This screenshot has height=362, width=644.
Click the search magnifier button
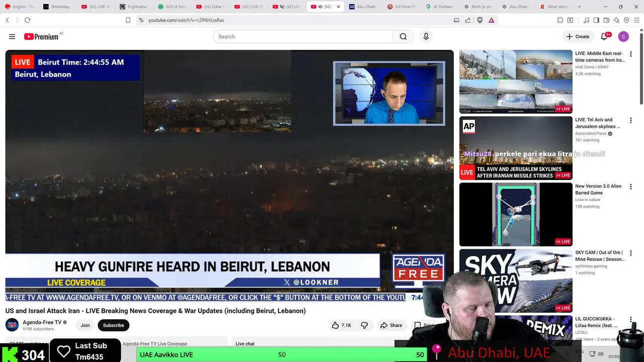pos(403,37)
